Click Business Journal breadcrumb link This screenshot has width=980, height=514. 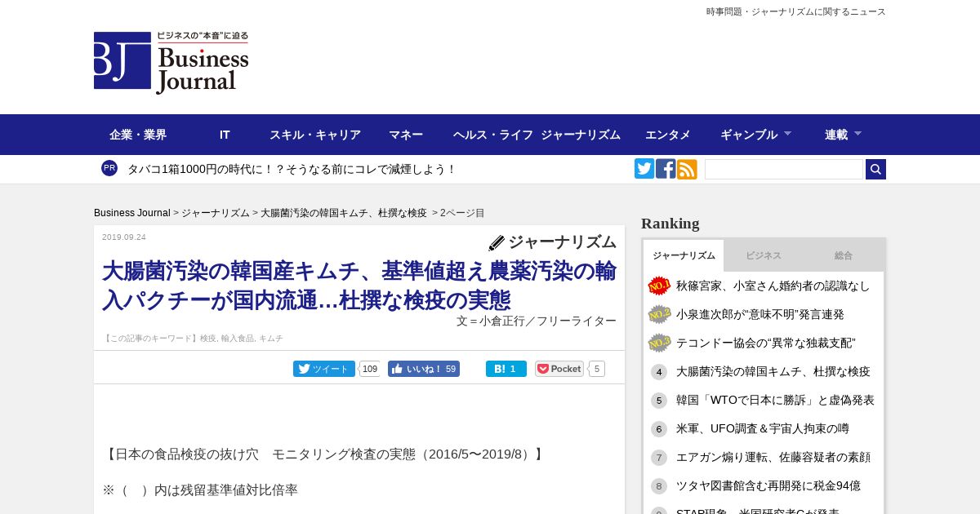132,213
